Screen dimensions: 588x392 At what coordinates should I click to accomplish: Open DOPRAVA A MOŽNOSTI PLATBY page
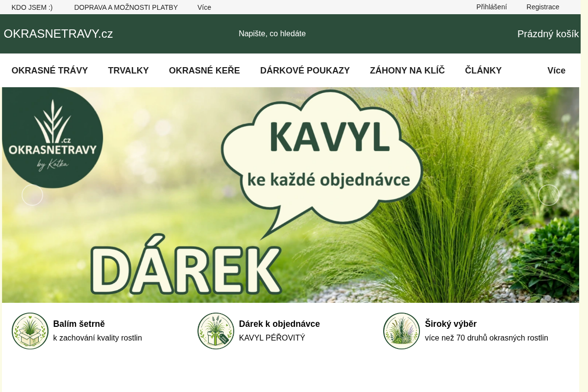point(126,7)
